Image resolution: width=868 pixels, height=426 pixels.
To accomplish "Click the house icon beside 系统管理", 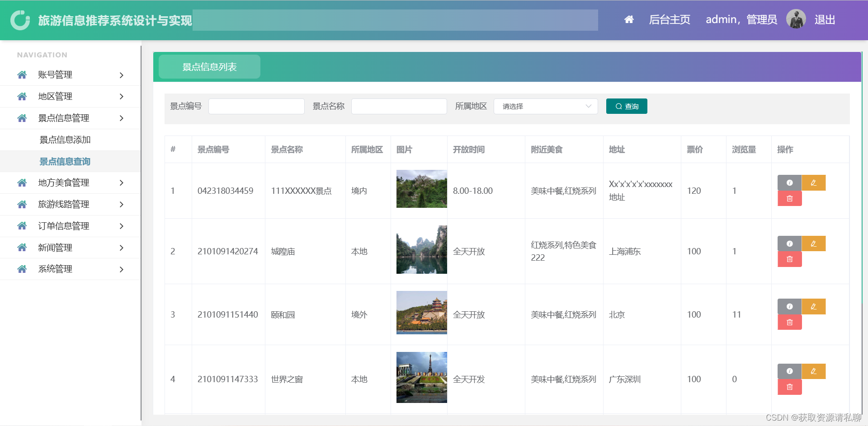I will tap(22, 269).
